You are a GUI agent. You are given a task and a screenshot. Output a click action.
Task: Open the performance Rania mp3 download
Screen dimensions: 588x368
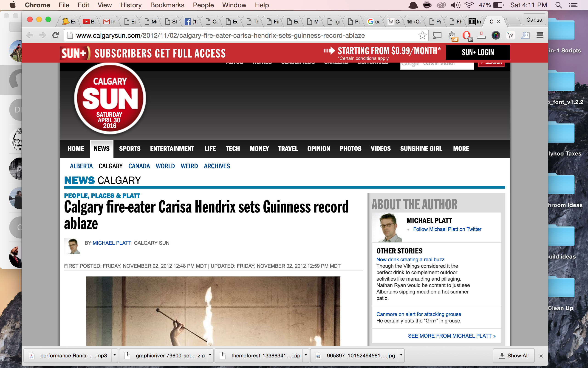(x=68, y=356)
